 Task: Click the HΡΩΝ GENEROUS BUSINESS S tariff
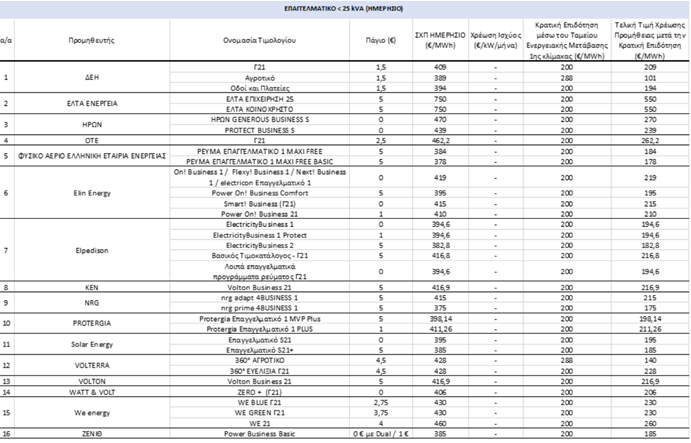click(x=260, y=119)
